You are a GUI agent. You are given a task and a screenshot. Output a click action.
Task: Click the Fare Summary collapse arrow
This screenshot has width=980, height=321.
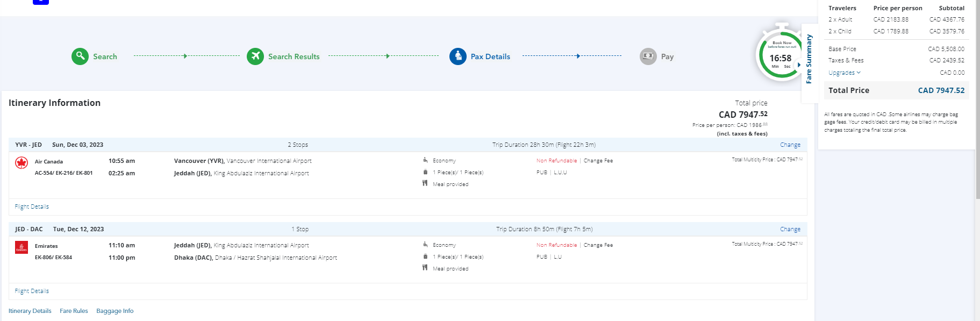(799, 65)
